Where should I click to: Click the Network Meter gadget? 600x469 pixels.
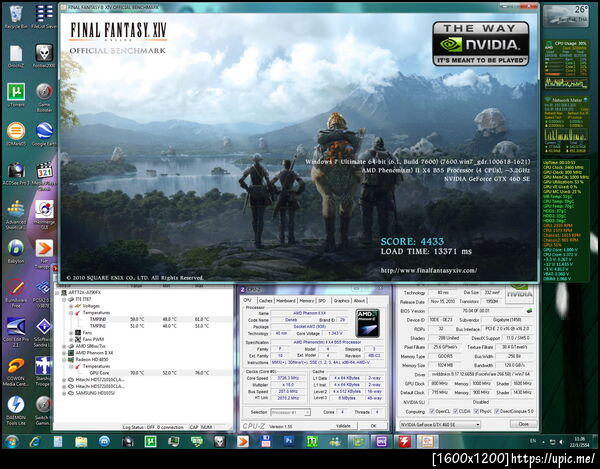566,125
